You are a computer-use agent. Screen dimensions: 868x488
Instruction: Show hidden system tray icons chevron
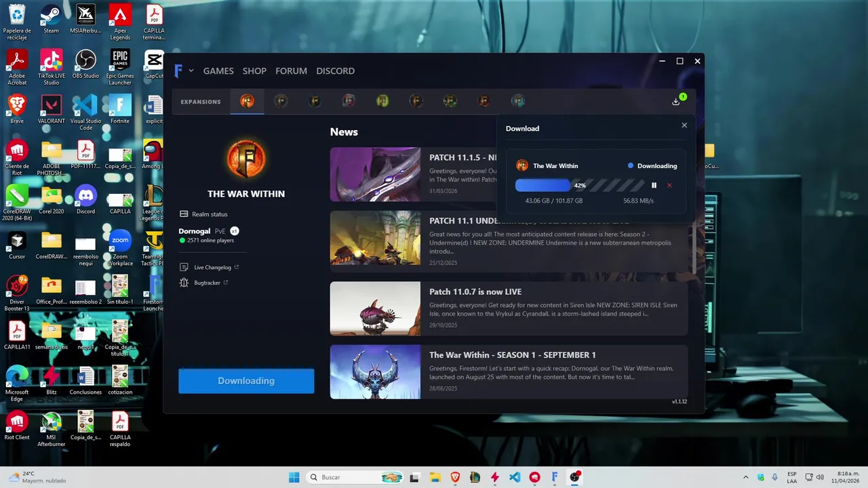(746, 477)
